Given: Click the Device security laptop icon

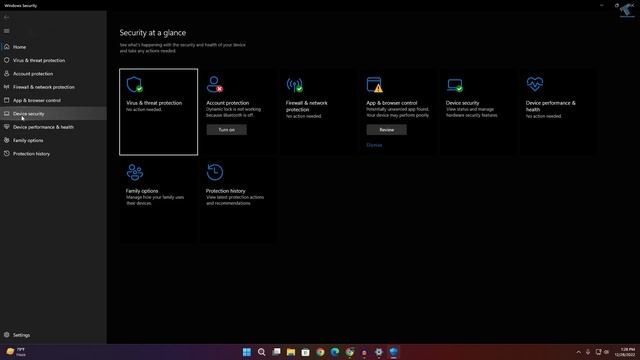Looking at the screenshot, I should [x=454, y=85].
